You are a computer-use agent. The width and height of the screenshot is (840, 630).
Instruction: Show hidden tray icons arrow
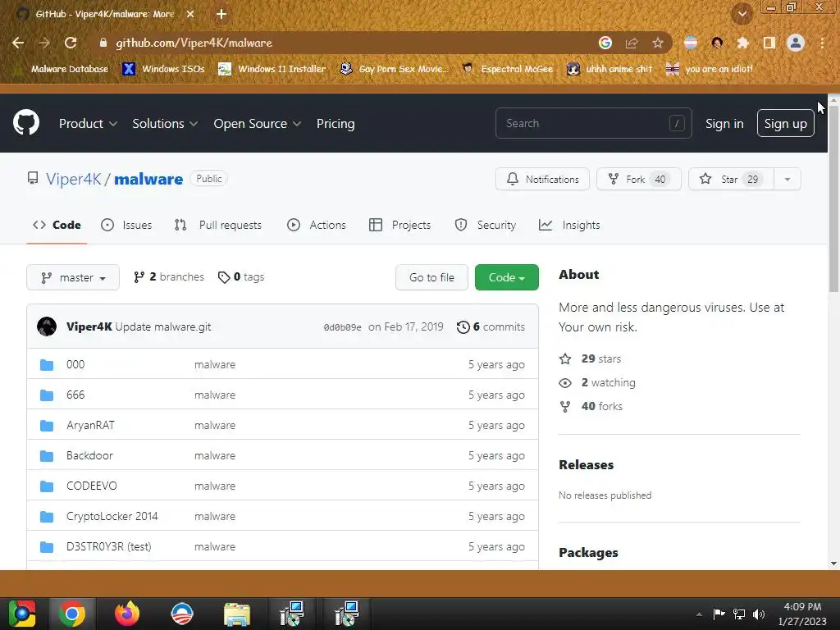tap(699, 614)
